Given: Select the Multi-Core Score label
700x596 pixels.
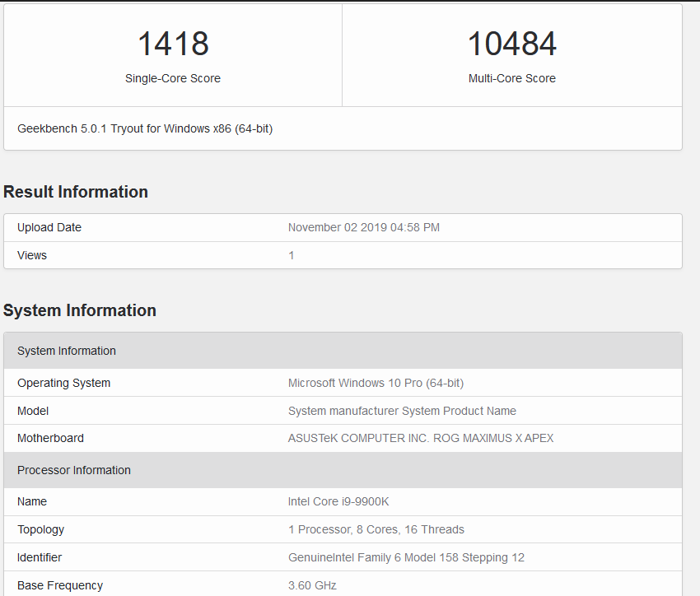Looking at the screenshot, I should coord(511,78).
